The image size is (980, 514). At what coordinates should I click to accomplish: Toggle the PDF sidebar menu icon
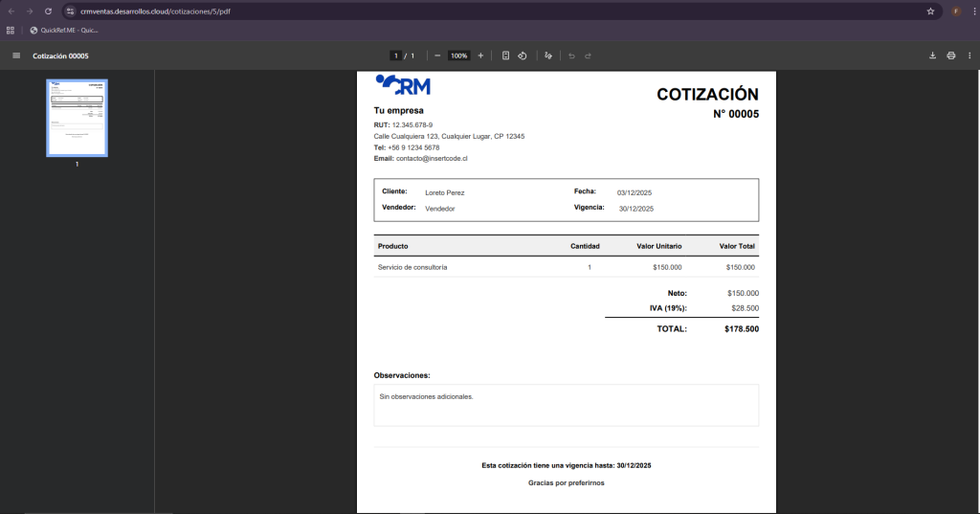[16, 56]
